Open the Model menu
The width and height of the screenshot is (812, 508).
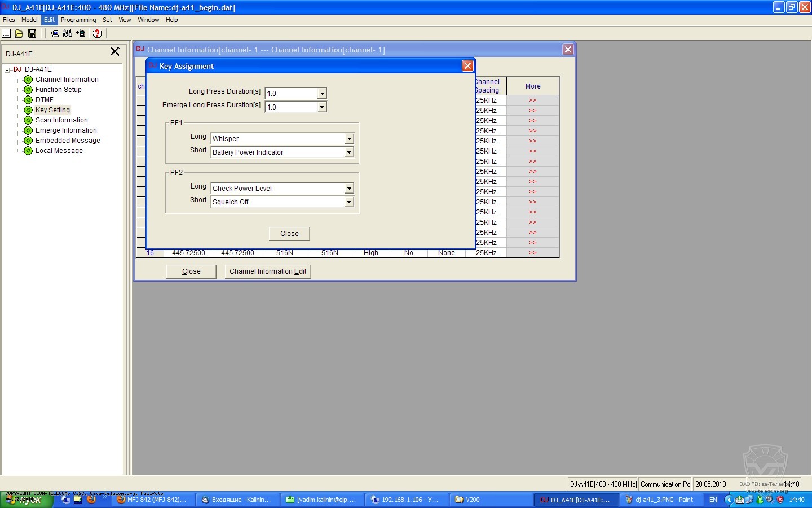coord(29,20)
